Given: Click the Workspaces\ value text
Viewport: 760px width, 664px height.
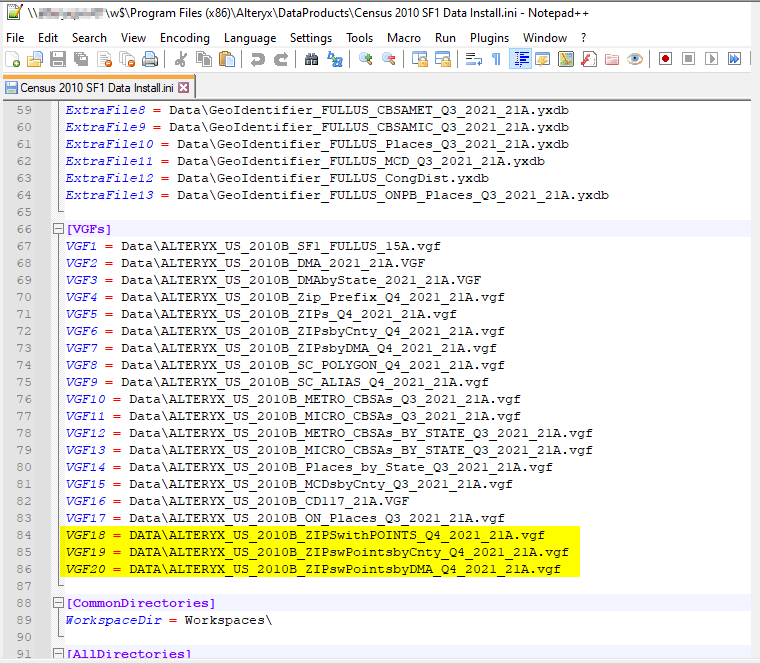Looking at the screenshot, I should (228, 620).
